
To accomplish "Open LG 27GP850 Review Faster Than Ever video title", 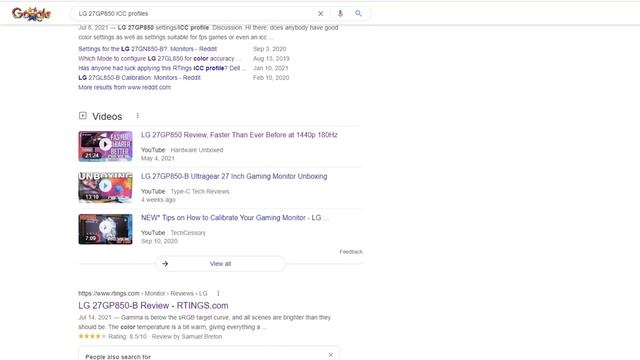I will click(239, 135).
